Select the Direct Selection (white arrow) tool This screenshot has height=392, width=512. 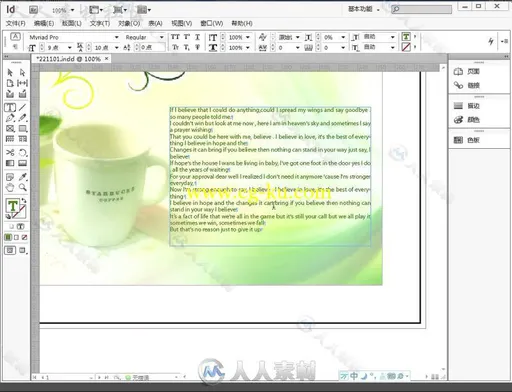coord(22,72)
